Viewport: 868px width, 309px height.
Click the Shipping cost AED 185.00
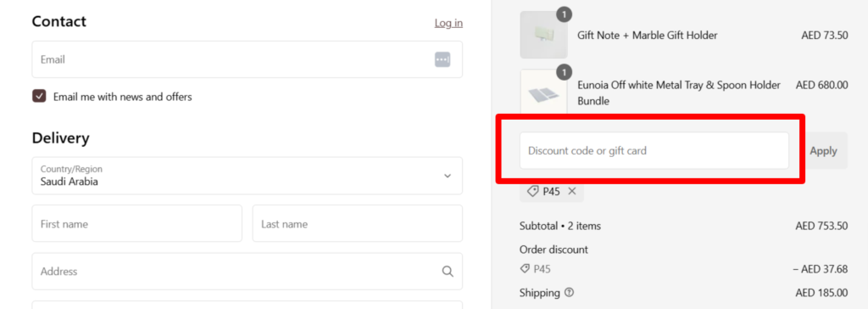pyautogui.click(x=821, y=292)
